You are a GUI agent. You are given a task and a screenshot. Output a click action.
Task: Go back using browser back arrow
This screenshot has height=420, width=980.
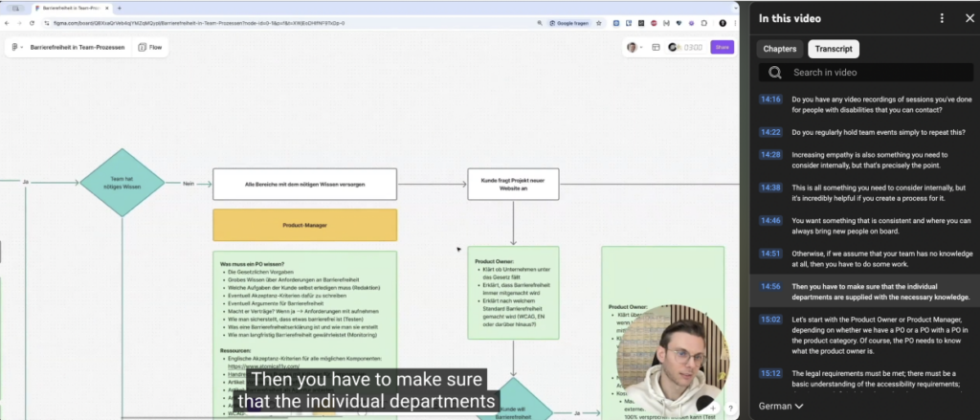7,23
